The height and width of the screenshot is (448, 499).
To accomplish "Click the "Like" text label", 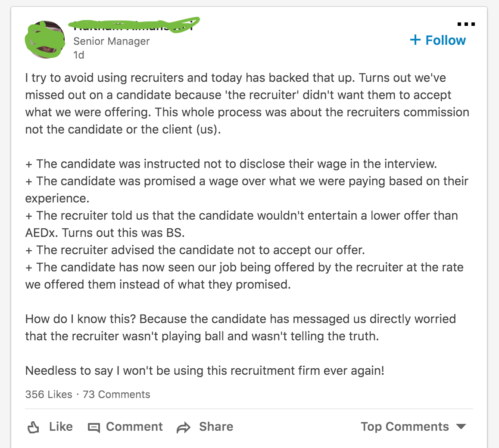I will [x=61, y=426].
